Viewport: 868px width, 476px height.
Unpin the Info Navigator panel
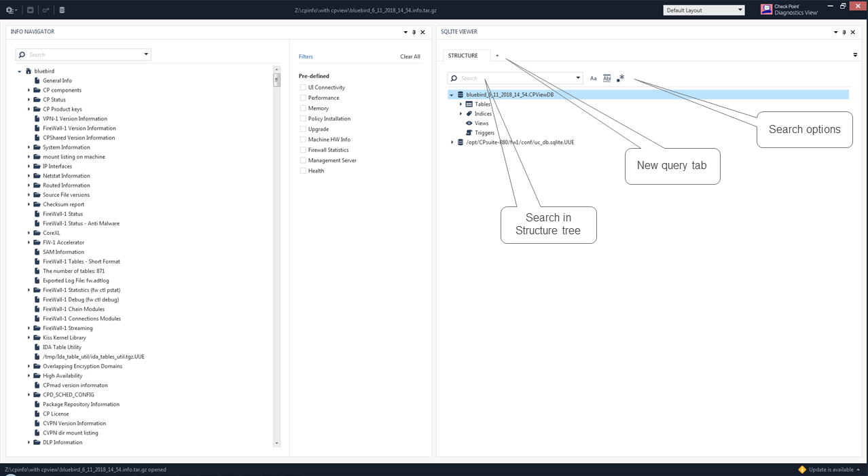point(414,32)
